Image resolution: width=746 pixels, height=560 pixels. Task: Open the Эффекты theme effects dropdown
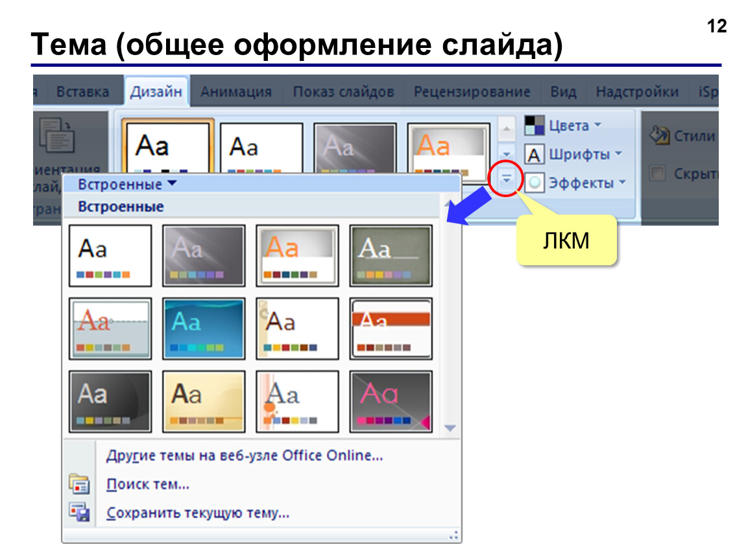(x=575, y=183)
